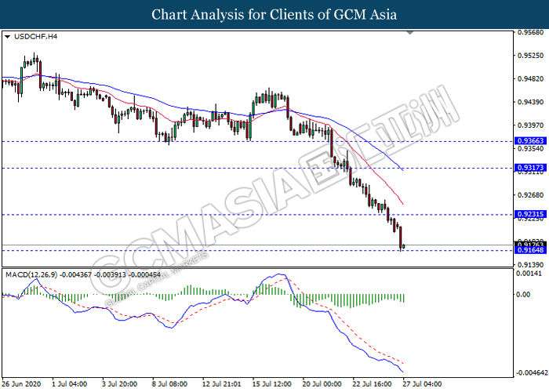Image resolution: width=549 pixels, height=392 pixels.
Task: Click the 0.91390 price axis value
Action: [531, 265]
